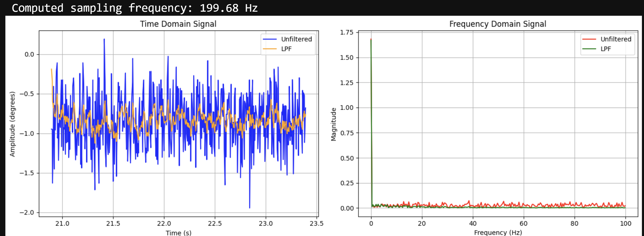Viewport: 644px width, 236px height.
Task: Click the 0.50 magnitude tick label
Action: coord(347,158)
